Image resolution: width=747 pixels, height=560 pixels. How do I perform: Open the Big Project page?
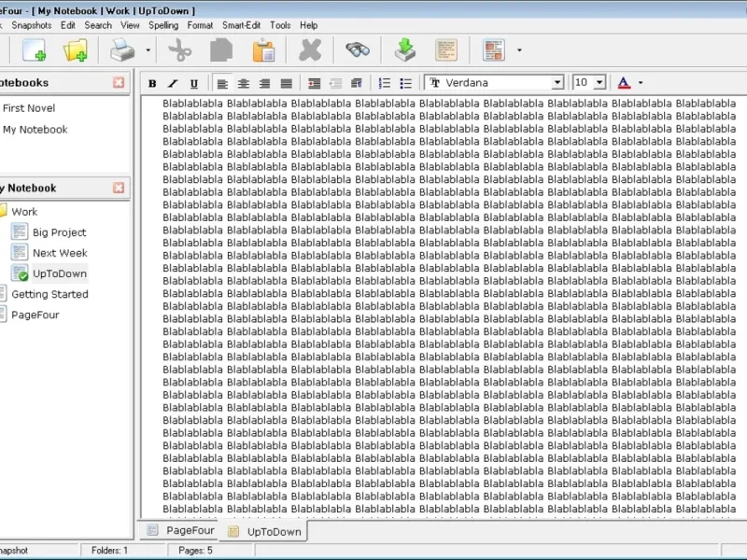[x=60, y=232]
